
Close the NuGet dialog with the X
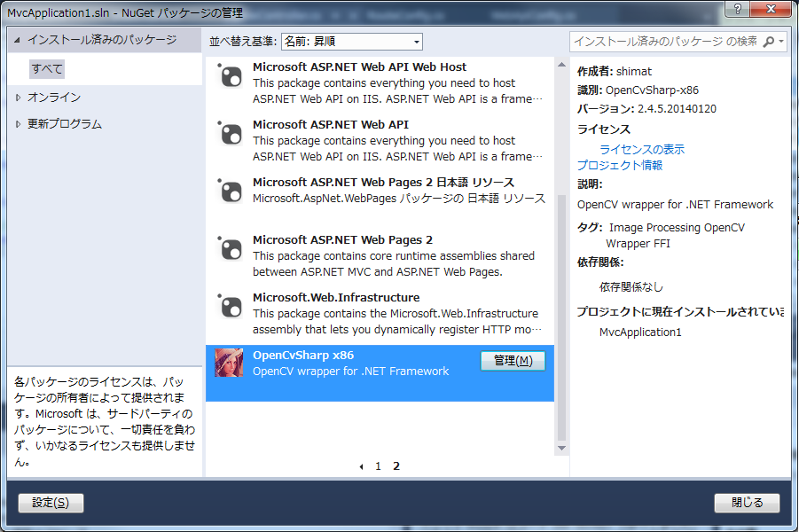tap(772, 9)
